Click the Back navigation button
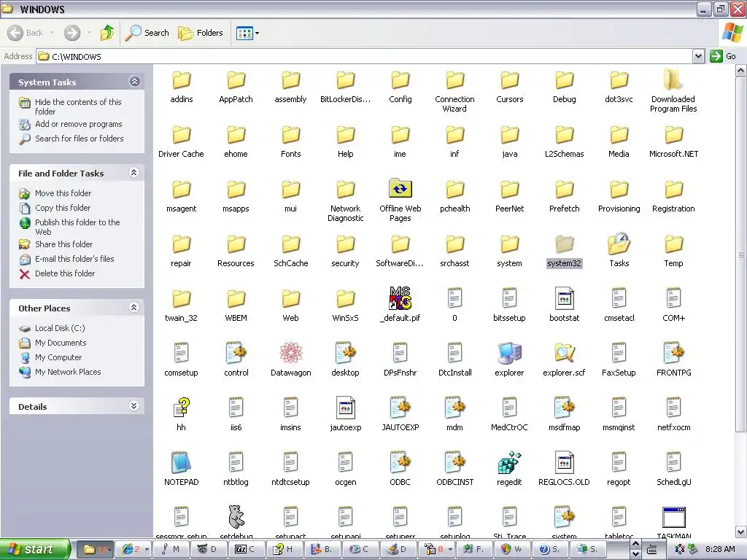Image resolution: width=747 pixels, height=560 pixels. click(x=26, y=33)
